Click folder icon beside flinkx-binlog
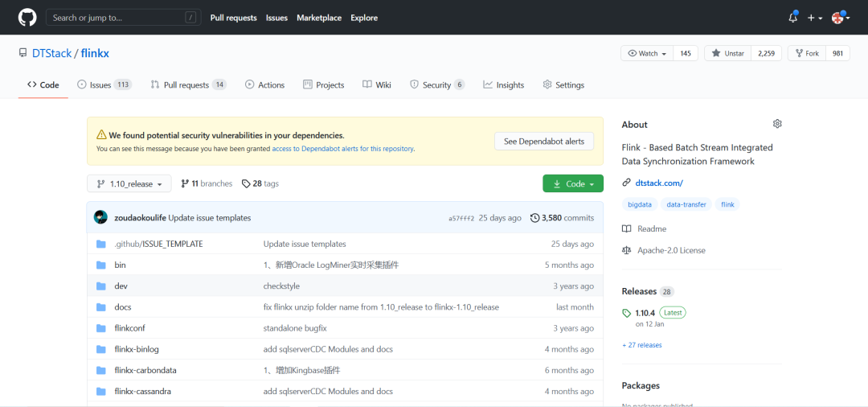 coord(100,349)
